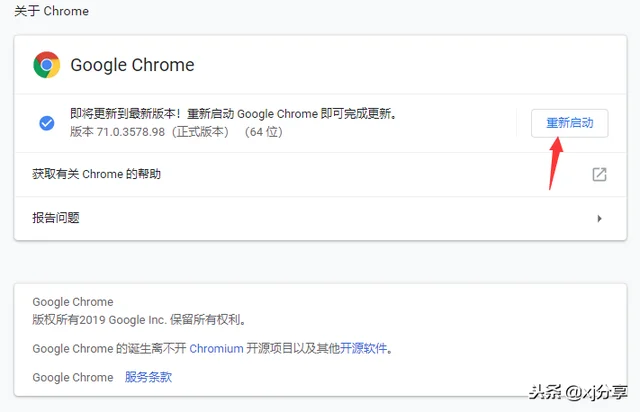Viewport: 640px width, 412px height.
Task: Click the blue update checkmark icon
Action: coord(47,123)
